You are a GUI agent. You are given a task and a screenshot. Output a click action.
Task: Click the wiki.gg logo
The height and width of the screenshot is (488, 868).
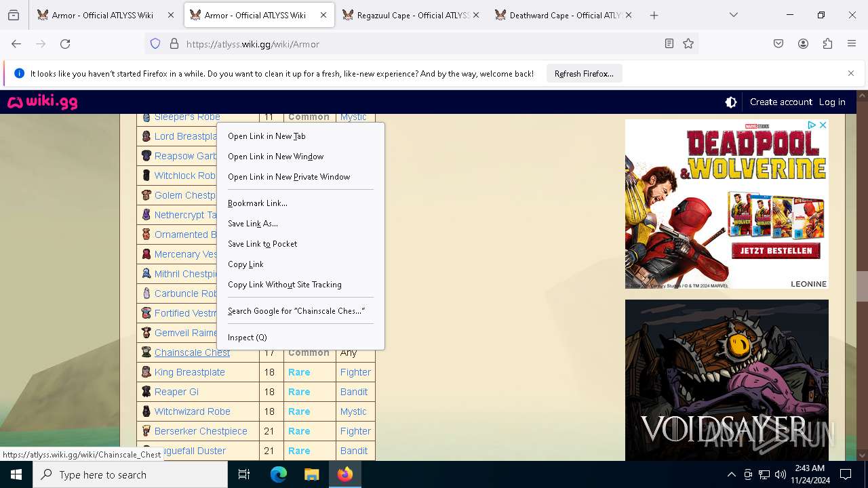pyautogui.click(x=42, y=102)
